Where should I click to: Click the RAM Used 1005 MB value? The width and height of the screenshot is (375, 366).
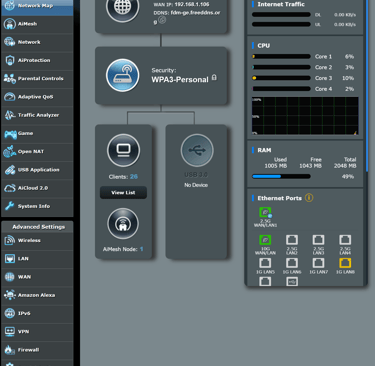(276, 166)
